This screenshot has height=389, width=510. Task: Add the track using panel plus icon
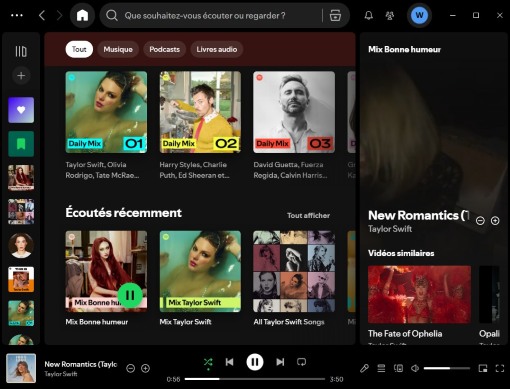coord(495,221)
